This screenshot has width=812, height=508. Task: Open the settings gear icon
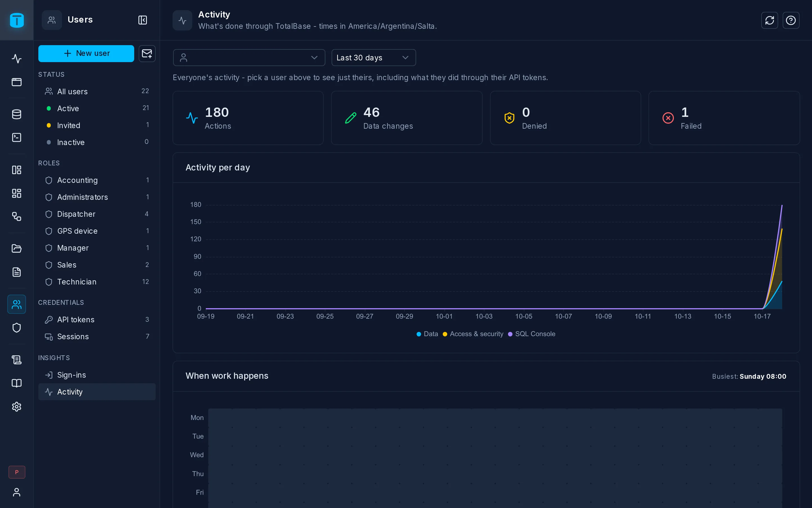(16, 406)
